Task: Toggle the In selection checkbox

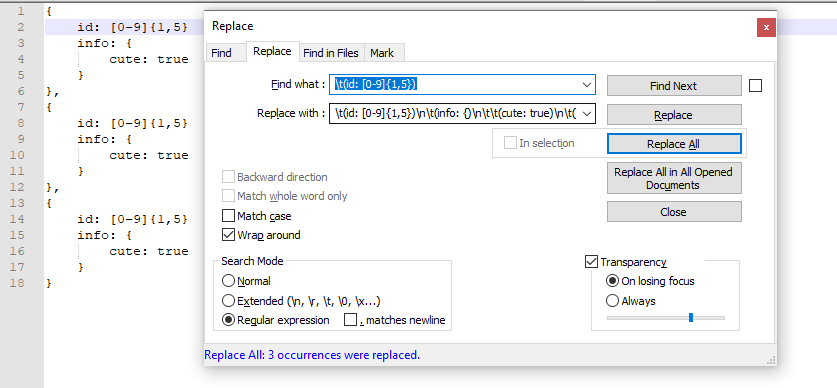Action: point(510,143)
